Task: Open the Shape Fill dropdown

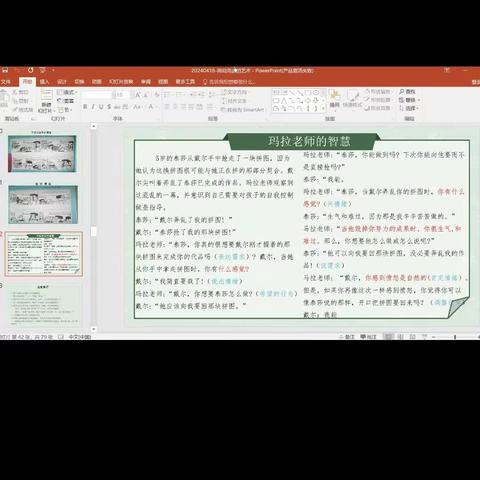Action: point(379,91)
